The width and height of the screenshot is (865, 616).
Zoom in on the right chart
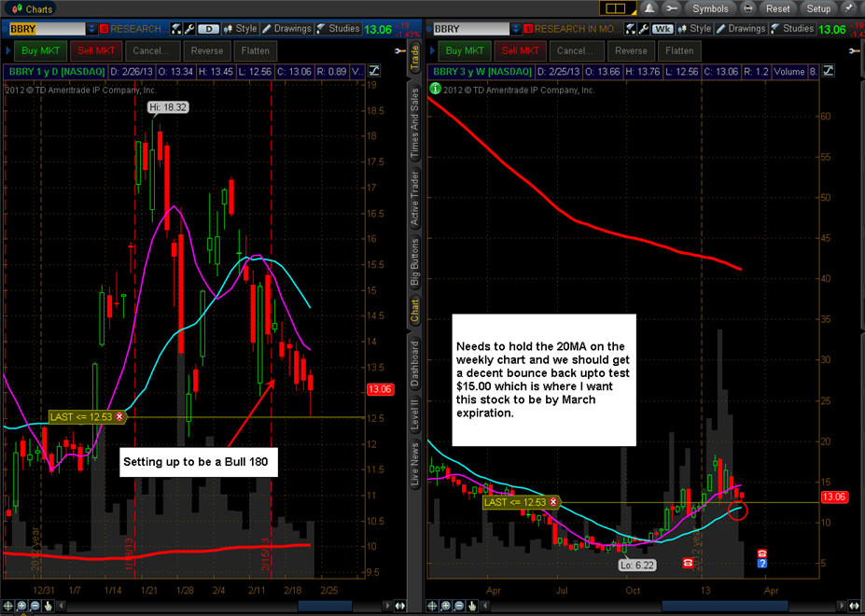click(x=446, y=606)
